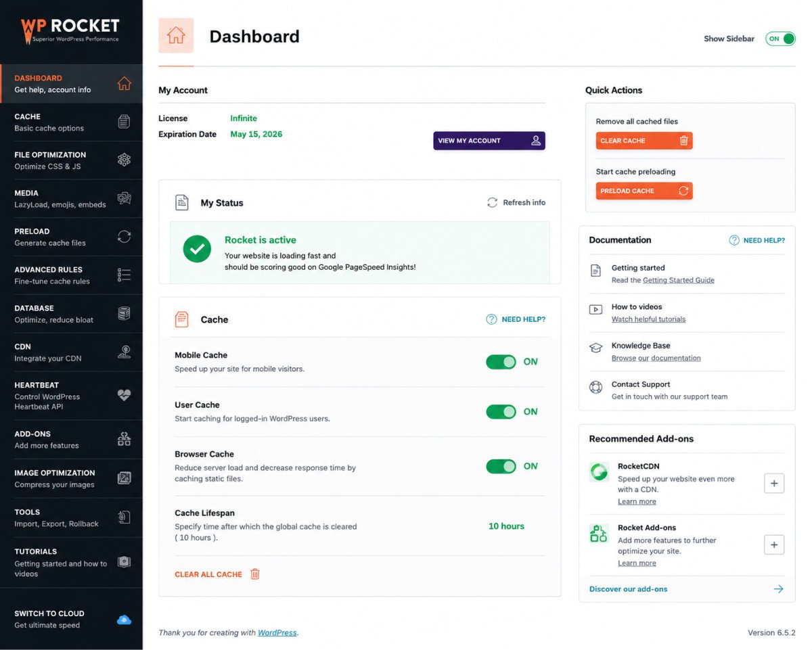Open the Image Optimization section
This screenshot has width=812, height=650.
pos(71,478)
